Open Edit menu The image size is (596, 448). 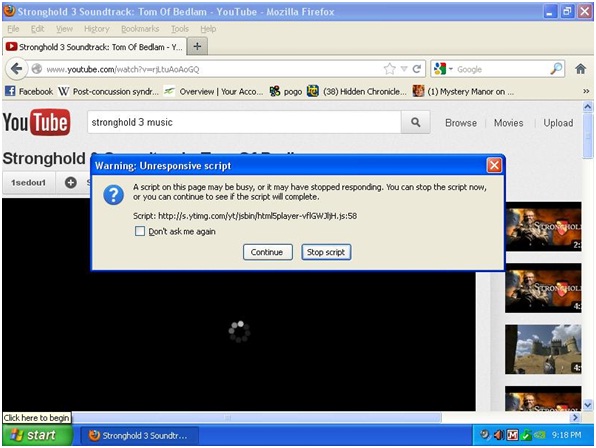pos(37,29)
